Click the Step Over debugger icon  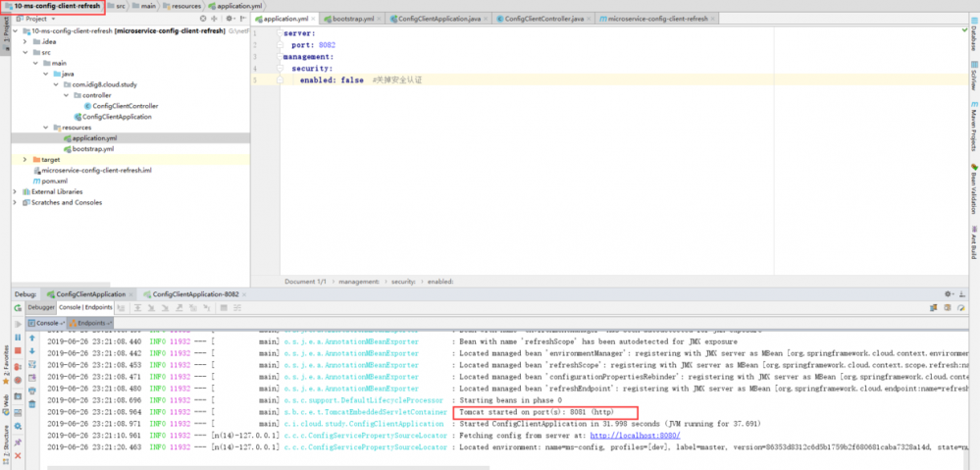point(137,308)
